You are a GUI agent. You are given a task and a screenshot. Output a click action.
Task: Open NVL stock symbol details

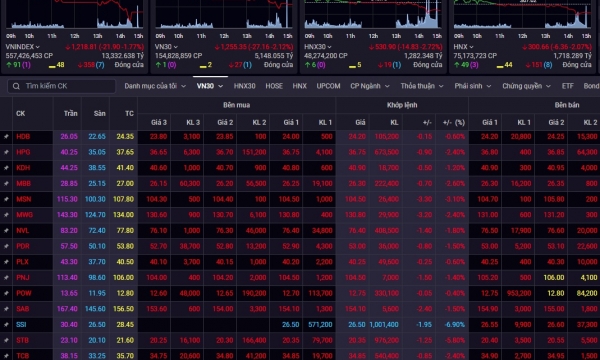[23, 231]
